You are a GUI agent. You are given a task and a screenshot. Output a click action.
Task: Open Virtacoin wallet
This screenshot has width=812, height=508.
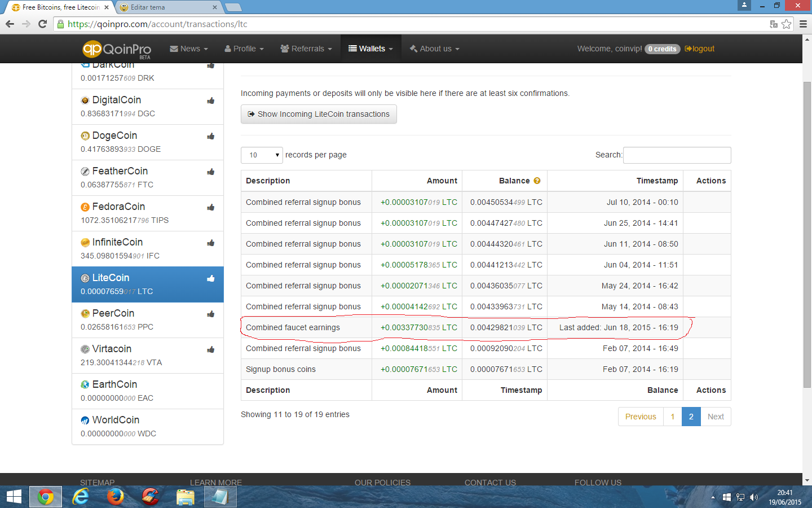(x=148, y=356)
